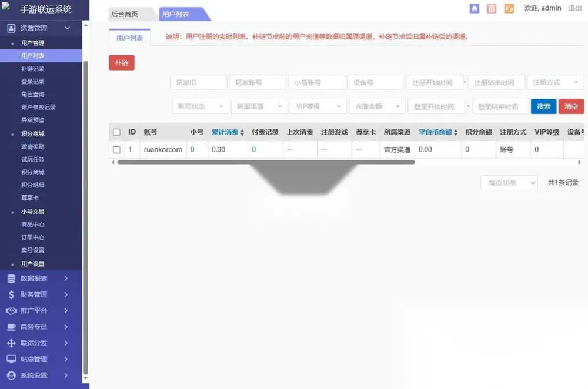Image resolution: width=588 pixels, height=389 pixels.
Task: Open 商品中心 in sidebar
Action: (33, 224)
